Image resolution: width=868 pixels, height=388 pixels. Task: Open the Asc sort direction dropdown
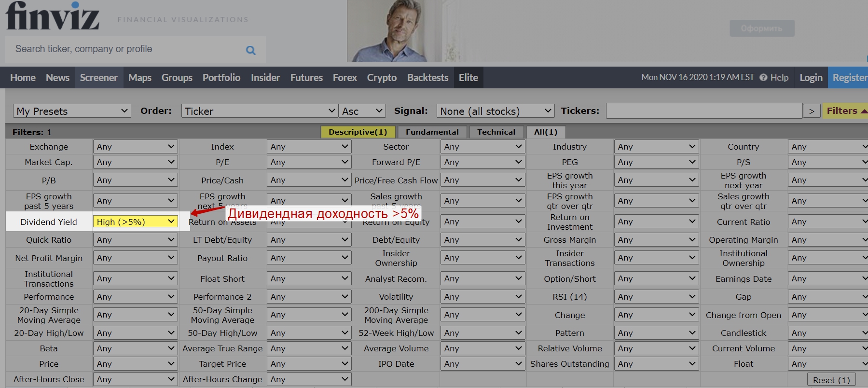[362, 111]
